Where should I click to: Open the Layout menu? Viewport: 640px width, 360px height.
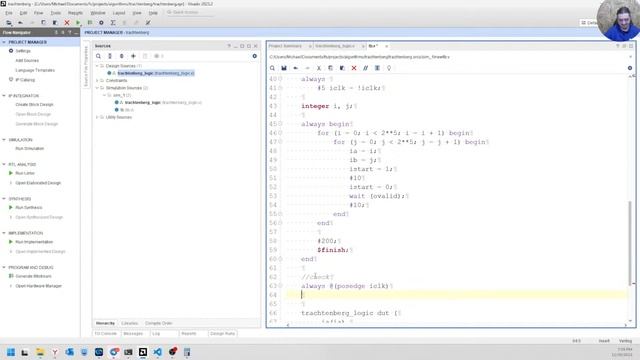pos(119,13)
